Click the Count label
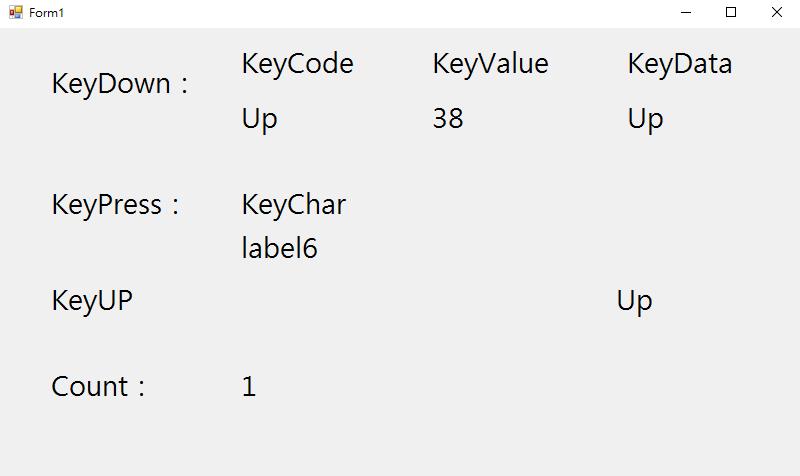The width and height of the screenshot is (800, 476). point(98,387)
